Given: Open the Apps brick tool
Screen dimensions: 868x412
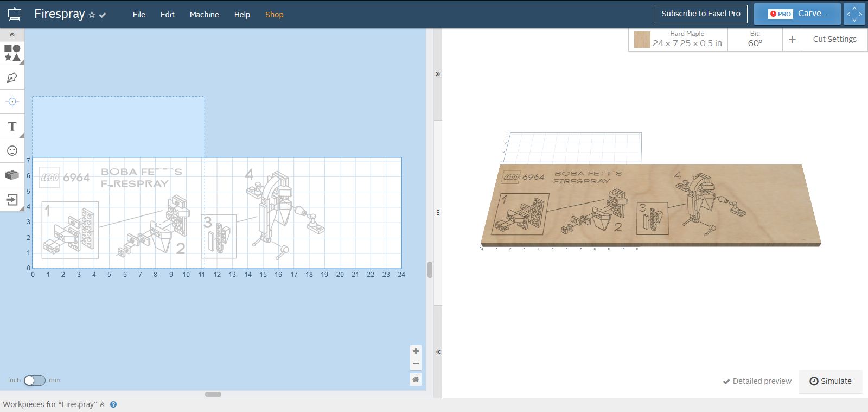Looking at the screenshot, I should coord(12,175).
